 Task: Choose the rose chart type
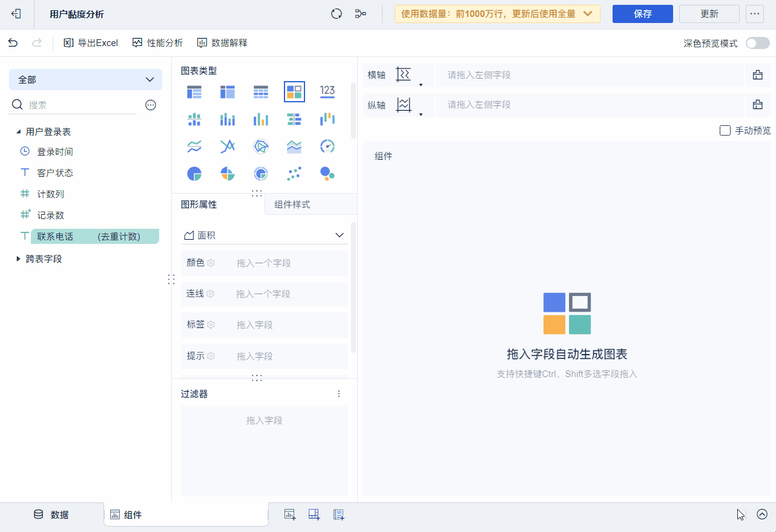tap(228, 174)
